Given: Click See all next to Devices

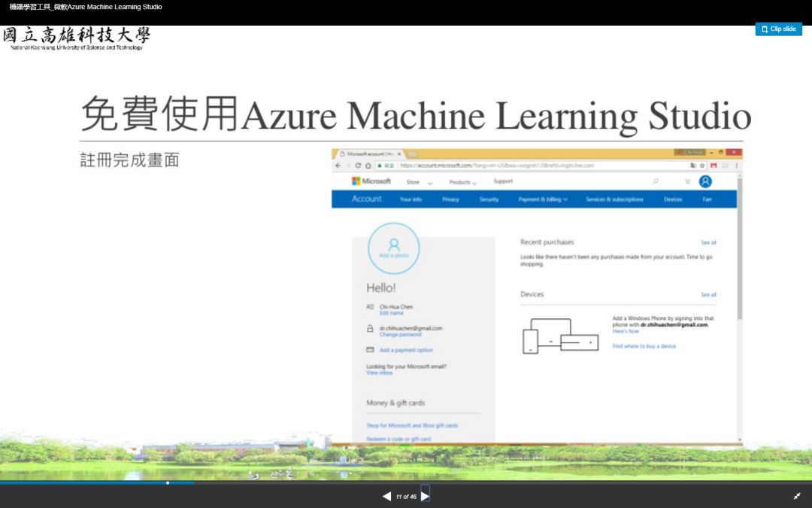Looking at the screenshot, I should click(708, 294).
